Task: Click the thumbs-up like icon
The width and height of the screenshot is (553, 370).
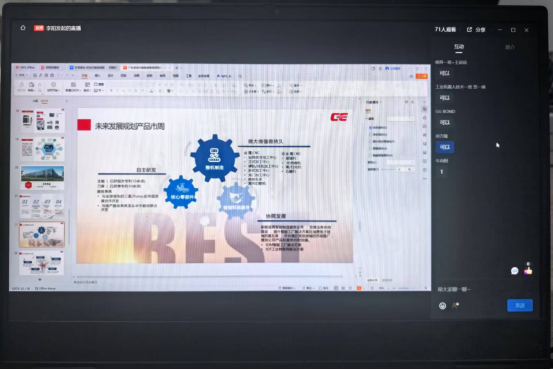Action: click(x=528, y=271)
